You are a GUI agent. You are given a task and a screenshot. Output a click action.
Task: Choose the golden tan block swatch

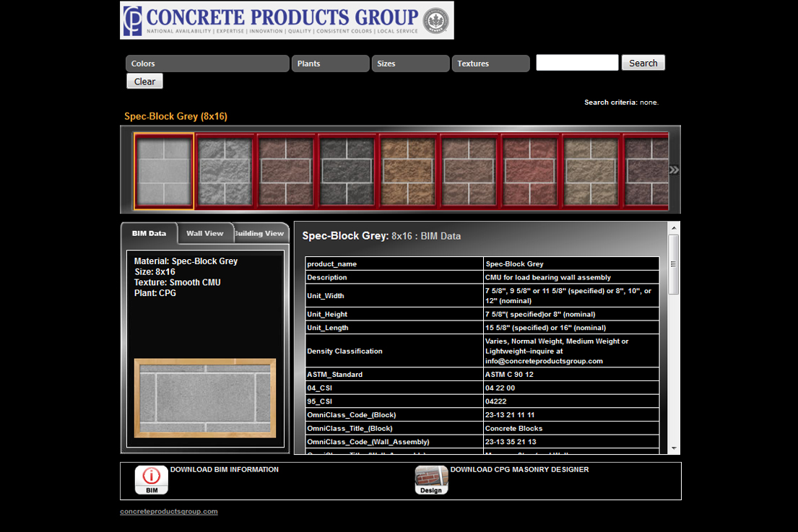408,171
